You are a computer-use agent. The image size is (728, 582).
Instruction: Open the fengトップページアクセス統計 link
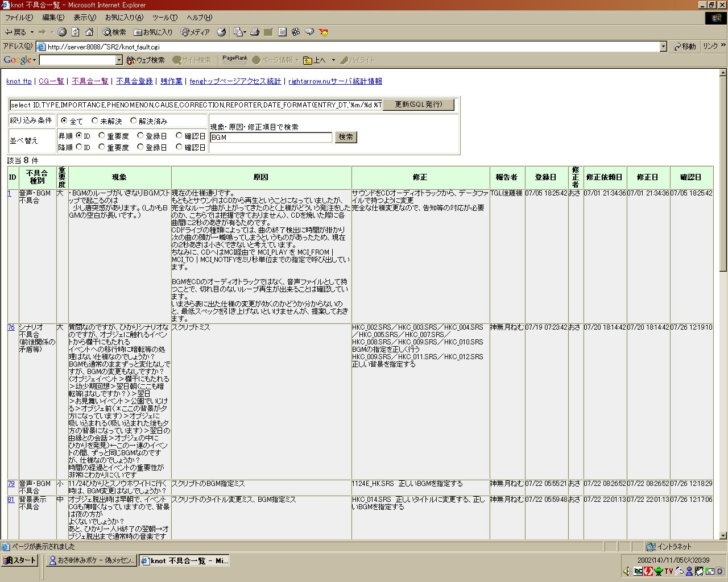click(235, 81)
